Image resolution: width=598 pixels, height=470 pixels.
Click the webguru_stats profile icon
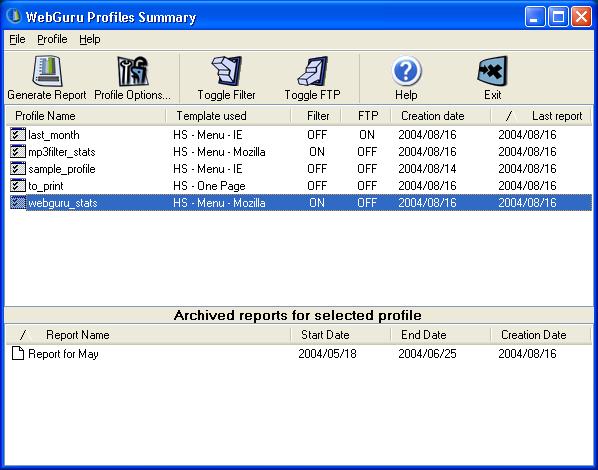pyautogui.click(x=18, y=203)
